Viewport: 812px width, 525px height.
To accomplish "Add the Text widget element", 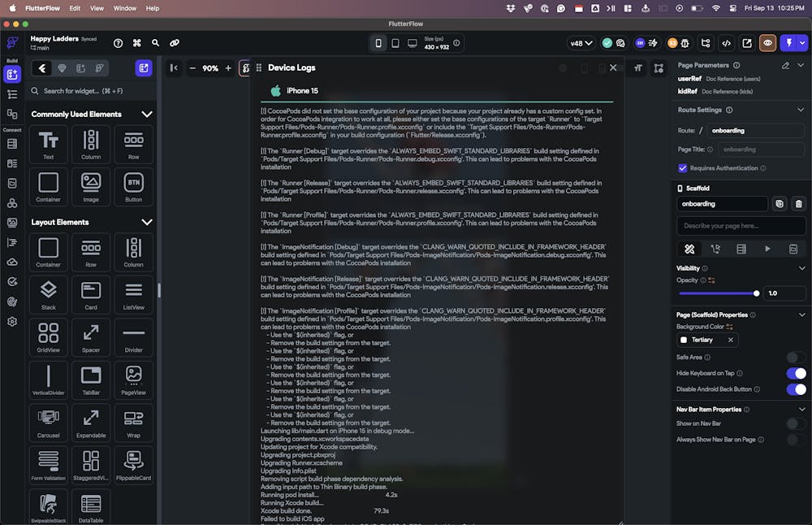I will (48, 144).
